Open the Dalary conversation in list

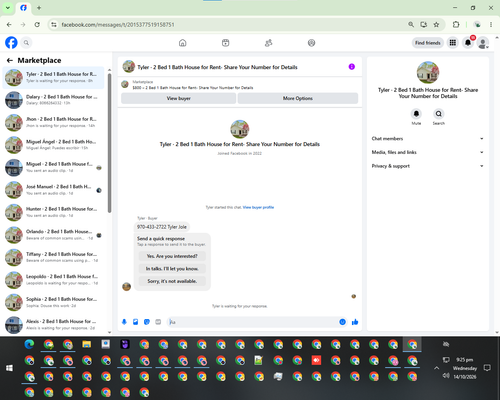[53, 100]
